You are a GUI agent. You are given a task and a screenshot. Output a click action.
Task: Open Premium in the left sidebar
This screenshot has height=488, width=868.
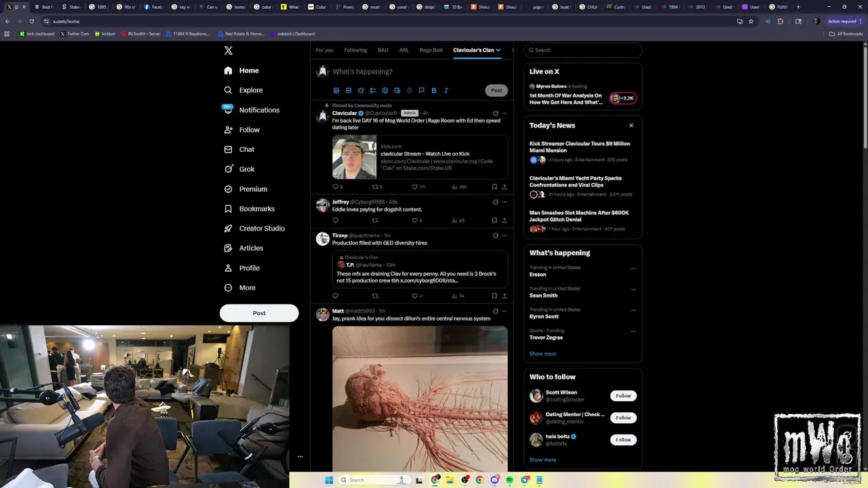point(245,189)
